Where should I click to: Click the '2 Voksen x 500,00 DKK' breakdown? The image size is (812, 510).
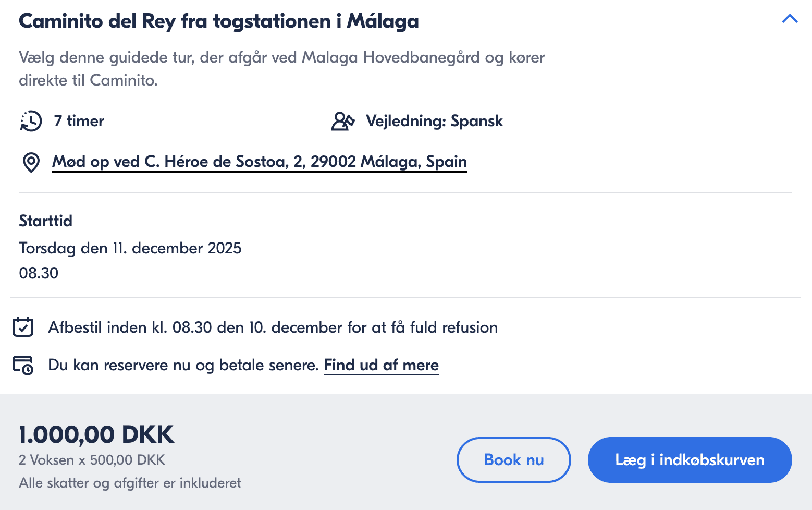pyautogui.click(x=92, y=460)
